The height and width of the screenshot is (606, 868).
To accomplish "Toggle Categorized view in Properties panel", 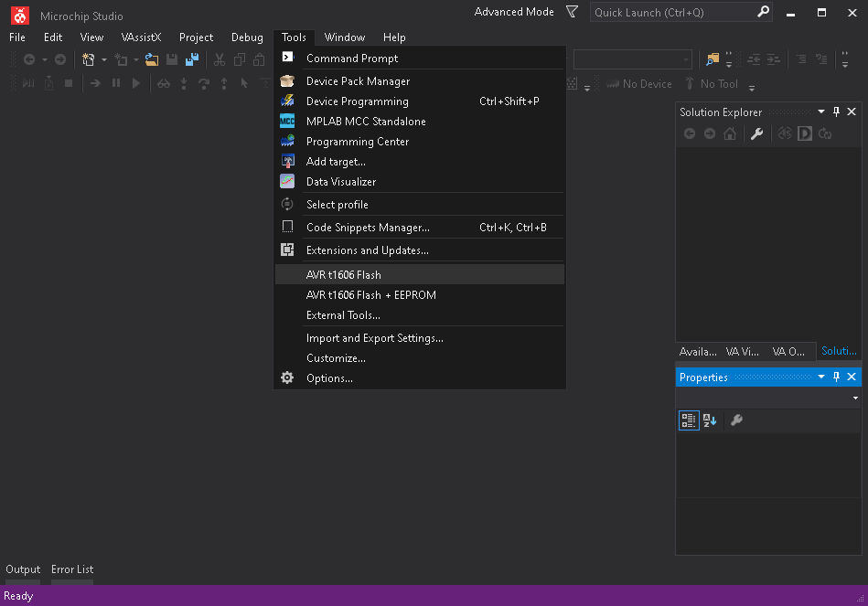I will pos(689,420).
